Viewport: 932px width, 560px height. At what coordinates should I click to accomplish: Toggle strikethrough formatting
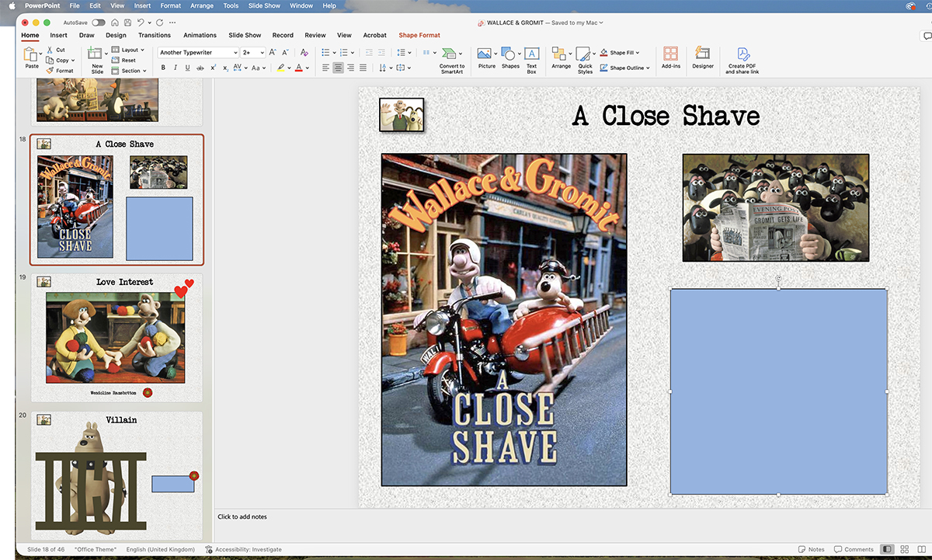[200, 68]
